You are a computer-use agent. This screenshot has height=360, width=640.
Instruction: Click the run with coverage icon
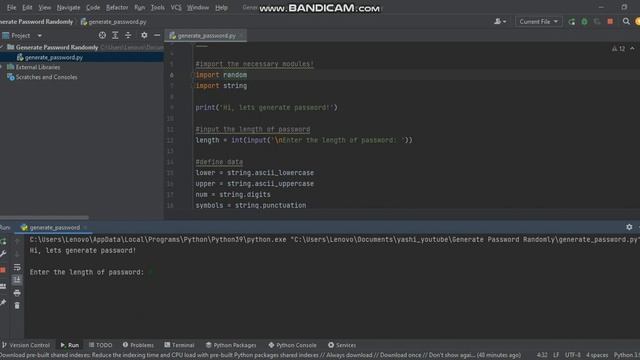(597, 22)
